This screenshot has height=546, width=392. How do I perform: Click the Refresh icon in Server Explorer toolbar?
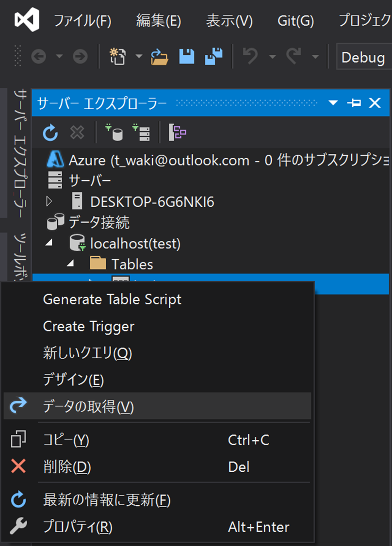click(x=50, y=132)
